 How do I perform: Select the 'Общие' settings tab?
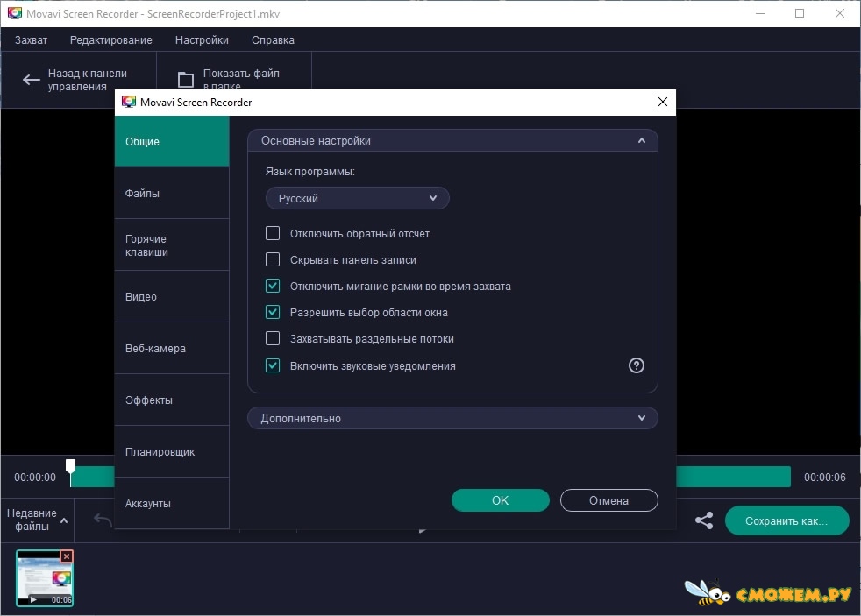pos(172,142)
